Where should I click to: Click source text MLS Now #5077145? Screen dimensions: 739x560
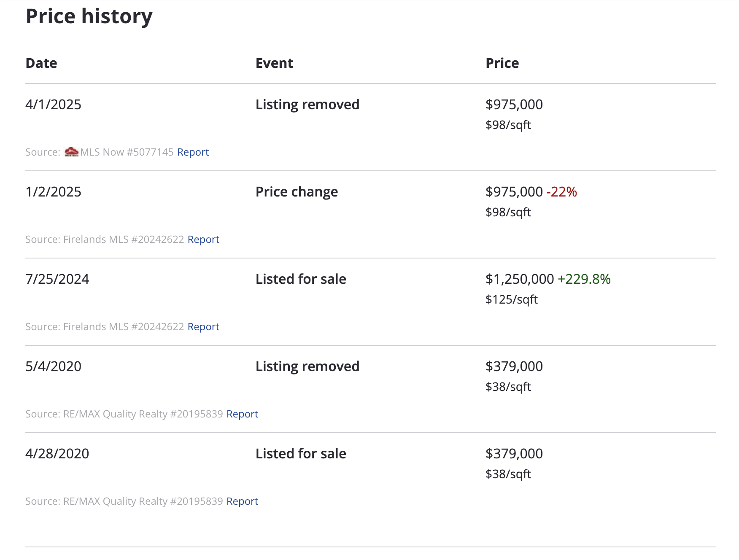[127, 152]
